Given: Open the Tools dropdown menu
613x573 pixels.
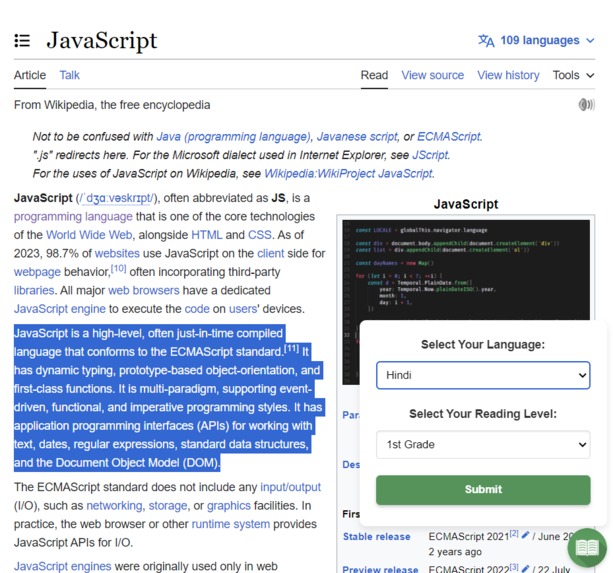Looking at the screenshot, I should tap(574, 75).
